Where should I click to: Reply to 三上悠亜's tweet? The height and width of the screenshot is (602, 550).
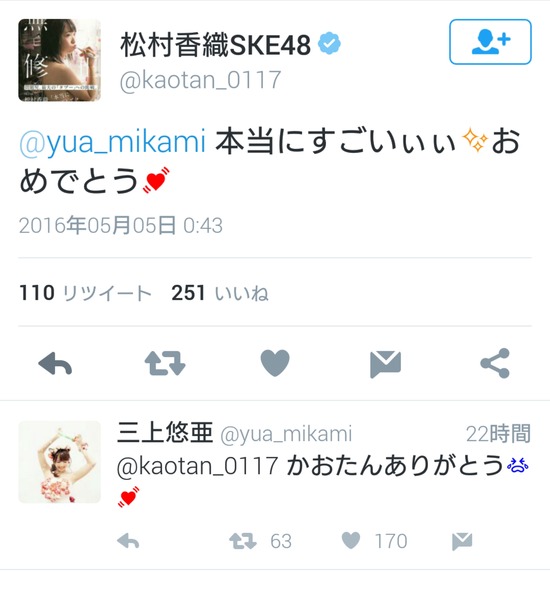[128, 541]
